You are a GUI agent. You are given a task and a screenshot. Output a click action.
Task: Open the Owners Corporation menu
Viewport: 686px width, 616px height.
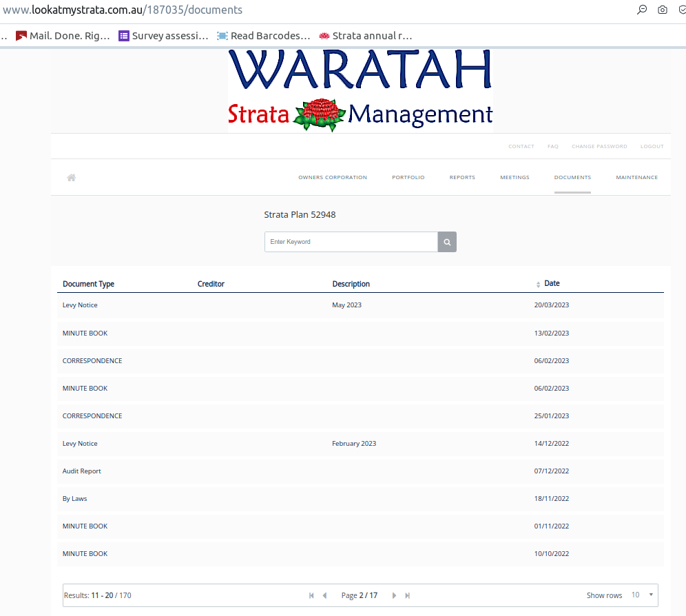[333, 178]
